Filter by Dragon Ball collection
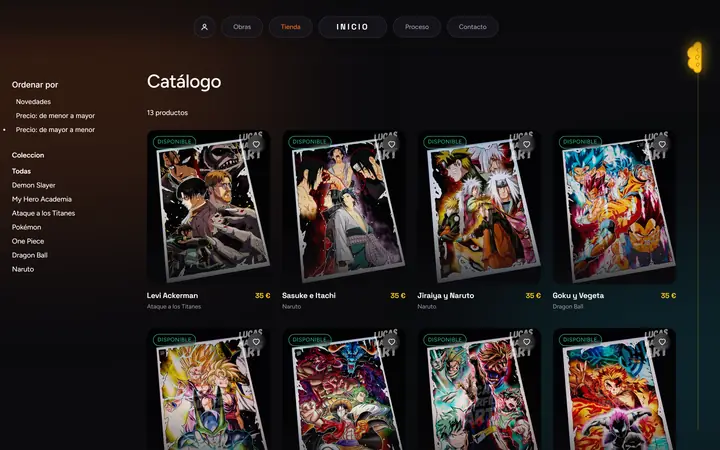Screen dimensions: 720x450 point(30,255)
